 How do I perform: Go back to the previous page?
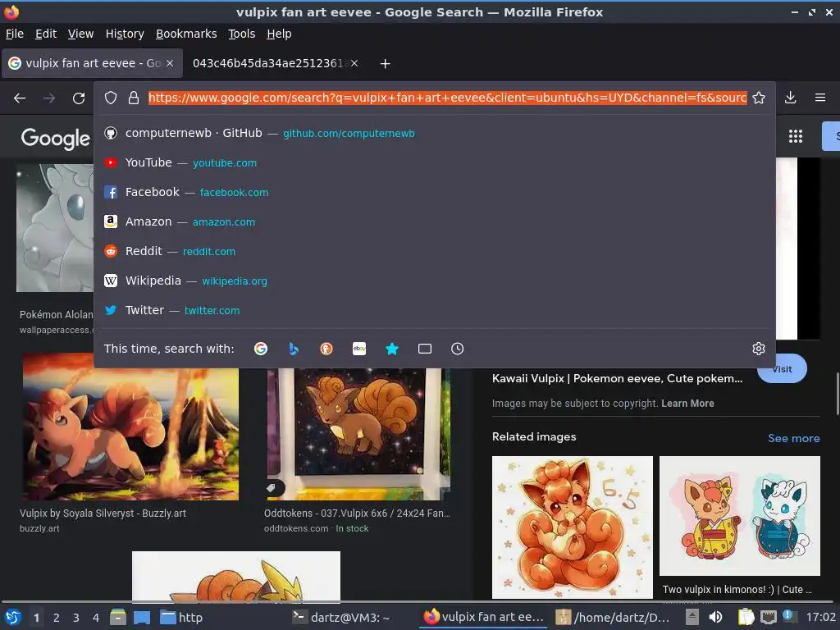tap(20, 98)
